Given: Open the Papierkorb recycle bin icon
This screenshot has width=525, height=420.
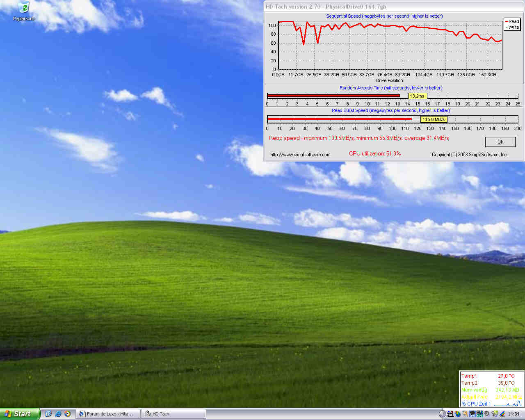Looking at the screenshot, I should point(24,11).
